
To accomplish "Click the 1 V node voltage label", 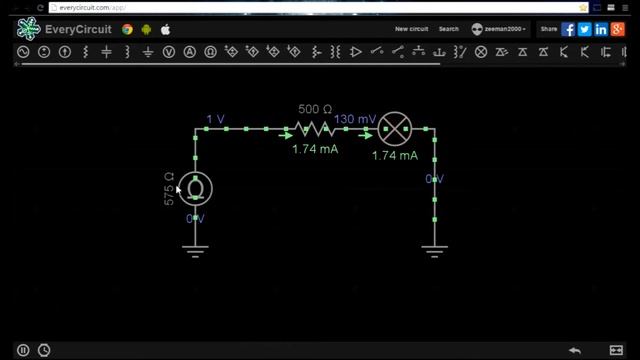I will point(215,119).
